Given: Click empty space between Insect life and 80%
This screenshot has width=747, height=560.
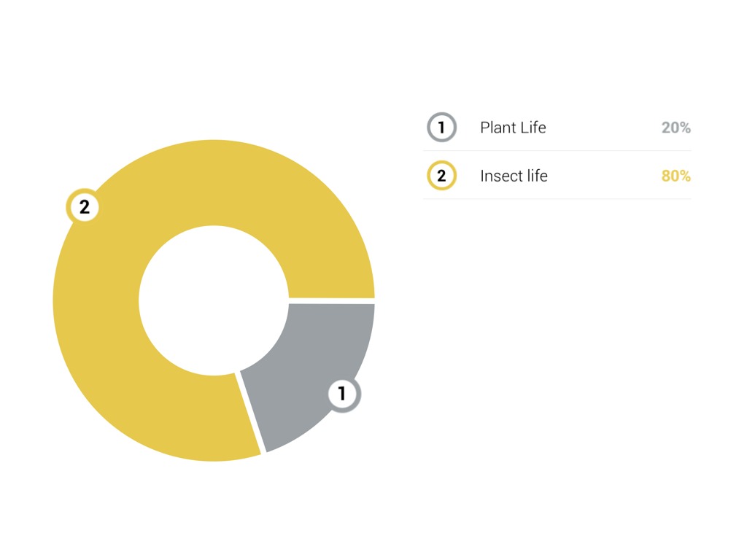Looking at the screenshot, I should coord(604,176).
